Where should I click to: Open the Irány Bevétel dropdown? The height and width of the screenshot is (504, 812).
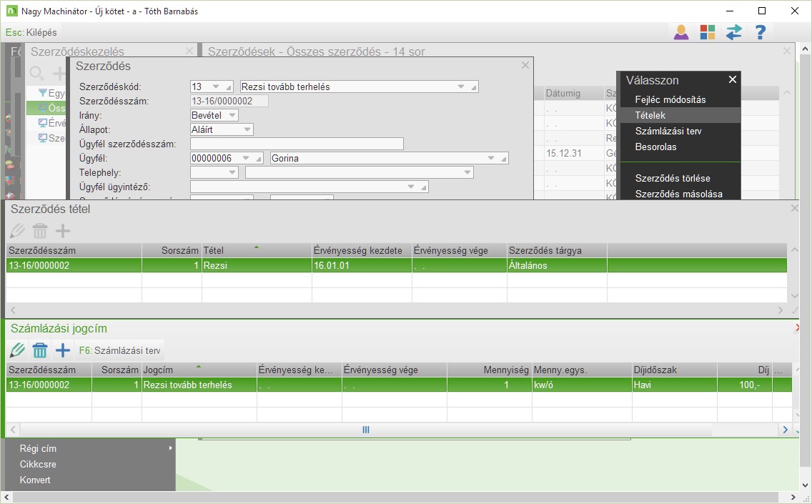click(232, 115)
